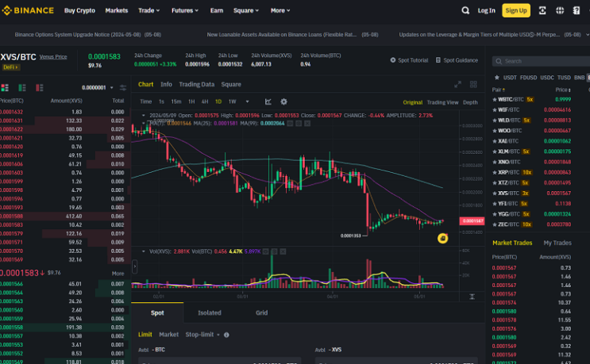Image resolution: width=590 pixels, height=364 pixels.
Task: Select the Isolated margin tab
Action: (210, 312)
